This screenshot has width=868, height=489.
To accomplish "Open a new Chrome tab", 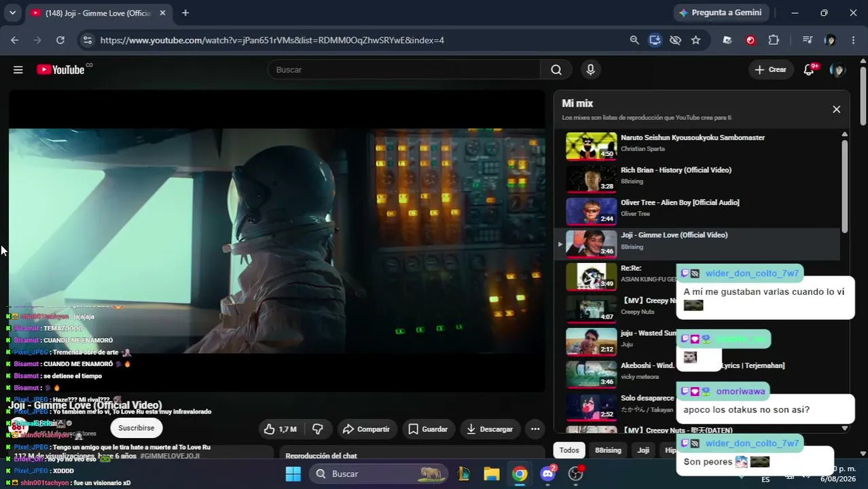I will 185,13.
